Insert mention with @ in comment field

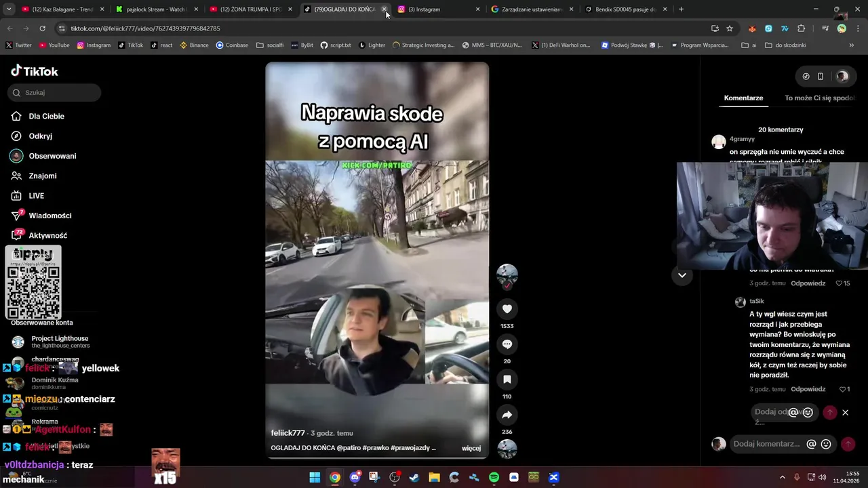point(811,444)
